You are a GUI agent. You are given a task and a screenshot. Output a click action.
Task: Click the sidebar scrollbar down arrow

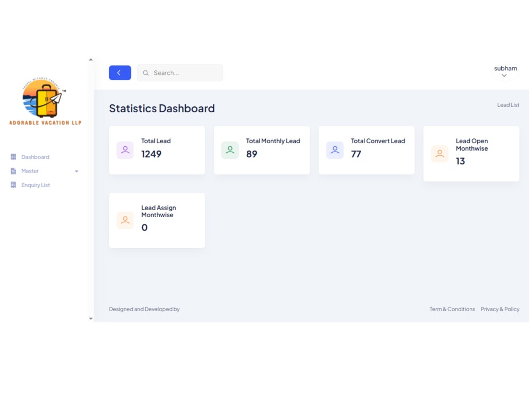[90, 319]
